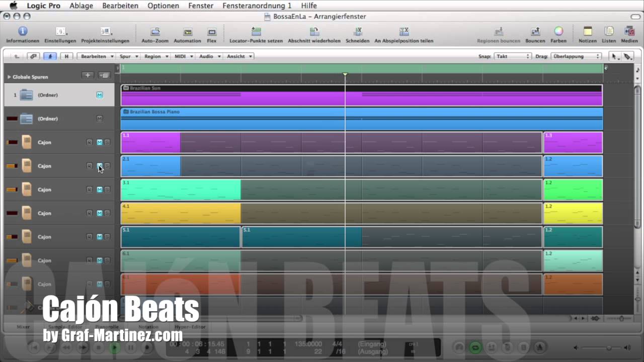Click Abschnitt wiederholen icon
Screen dimensions: 644x362
[314, 31]
